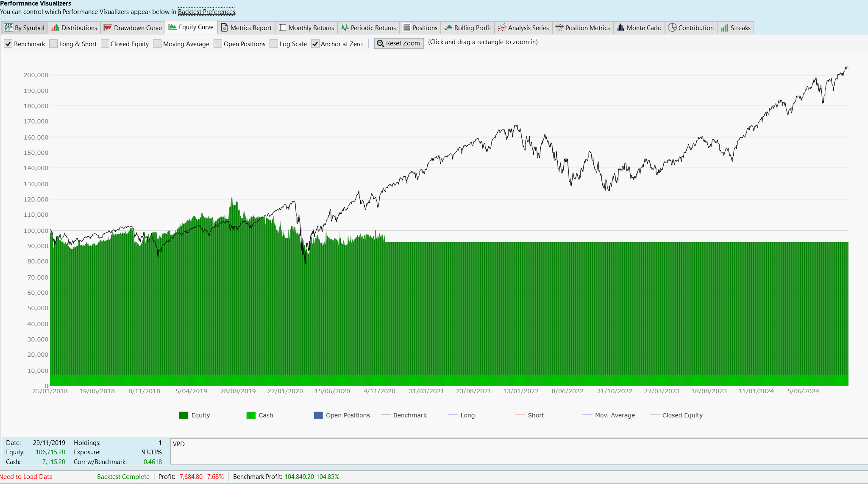This screenshot has width=868, height=484.
Task: Enable the Moving Average checkbox
Action: click(157, 44)
